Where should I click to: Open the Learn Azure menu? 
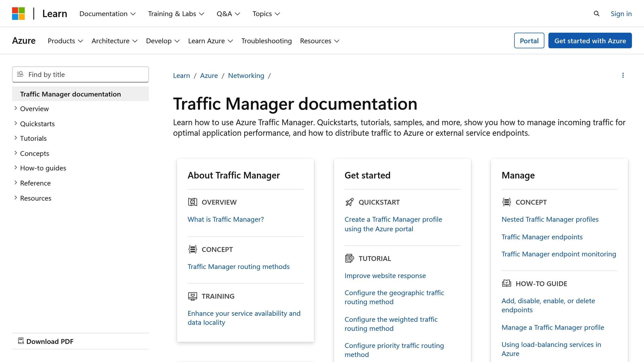(210, 41)
